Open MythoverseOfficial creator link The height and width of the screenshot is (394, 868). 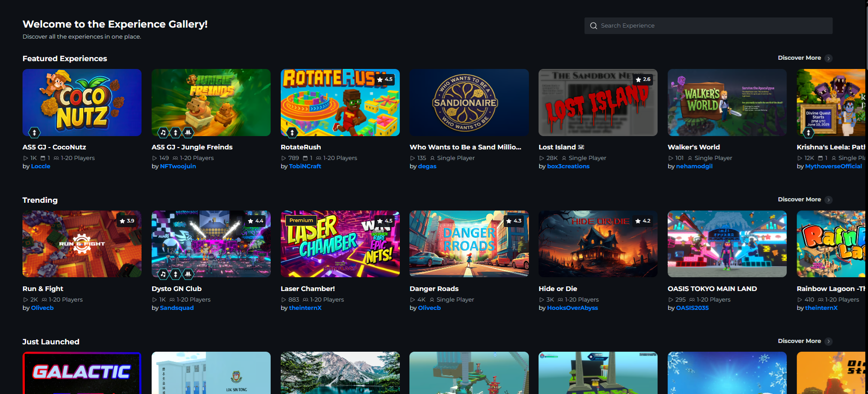(x=834, y=166)
